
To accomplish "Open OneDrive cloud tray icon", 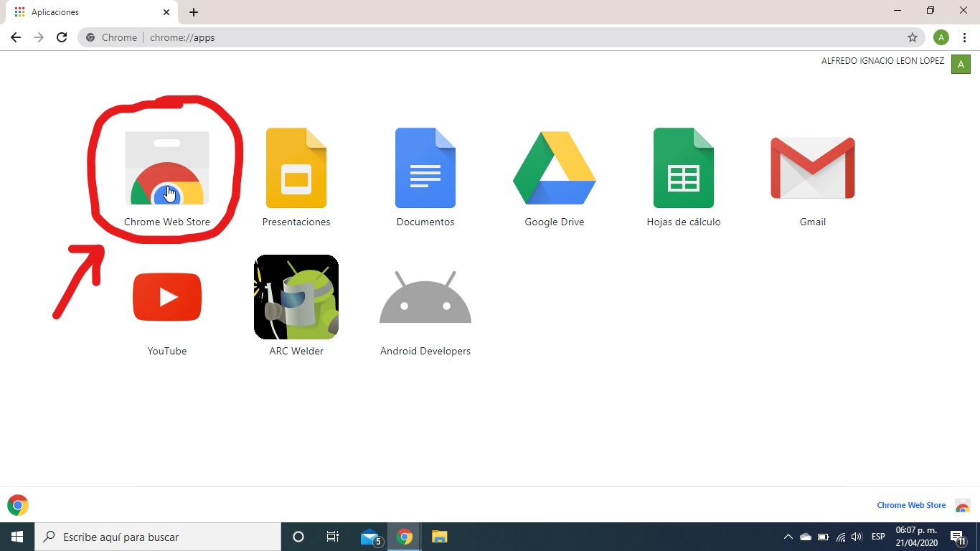I will click(805, 537).
